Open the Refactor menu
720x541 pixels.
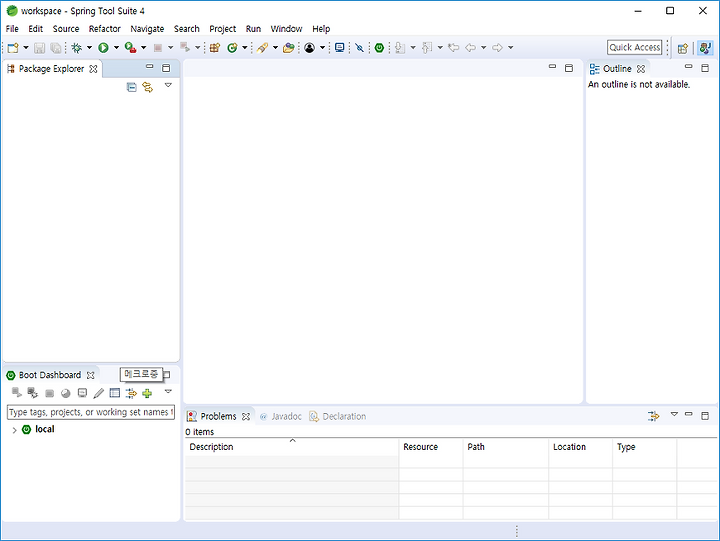(104, 28)
